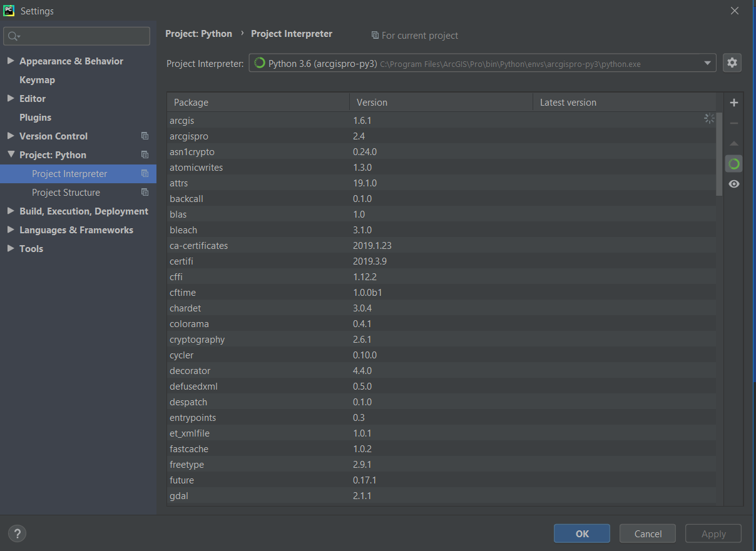Screen dimensions: 756x551
Task: Select Project Interpreter tree item
Action: click(x=78, y=174)
